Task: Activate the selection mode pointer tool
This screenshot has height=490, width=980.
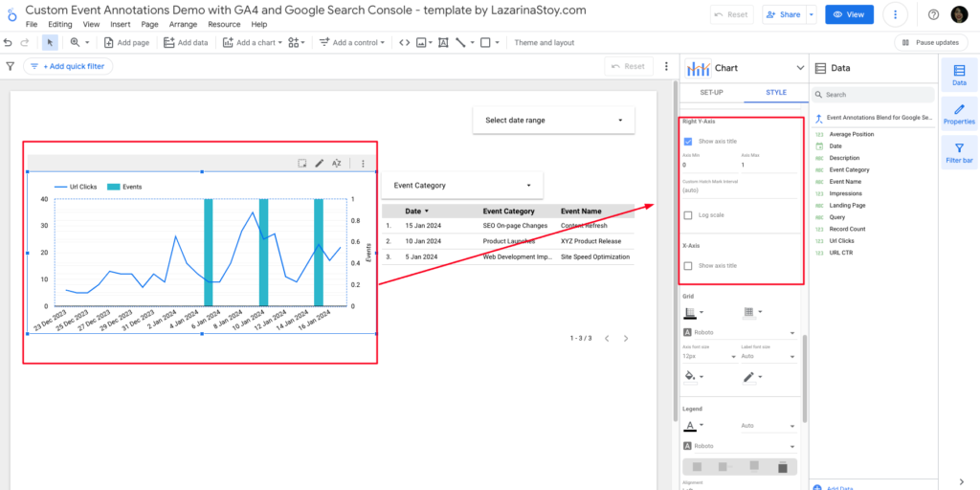Action: pos(50,42)
